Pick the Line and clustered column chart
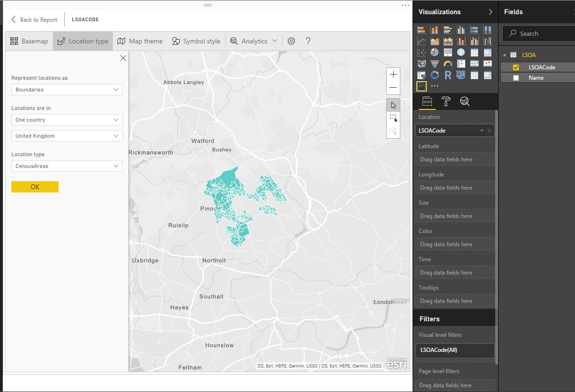The height and width of the screenshot is (392, 575). [x=474, y=41]
